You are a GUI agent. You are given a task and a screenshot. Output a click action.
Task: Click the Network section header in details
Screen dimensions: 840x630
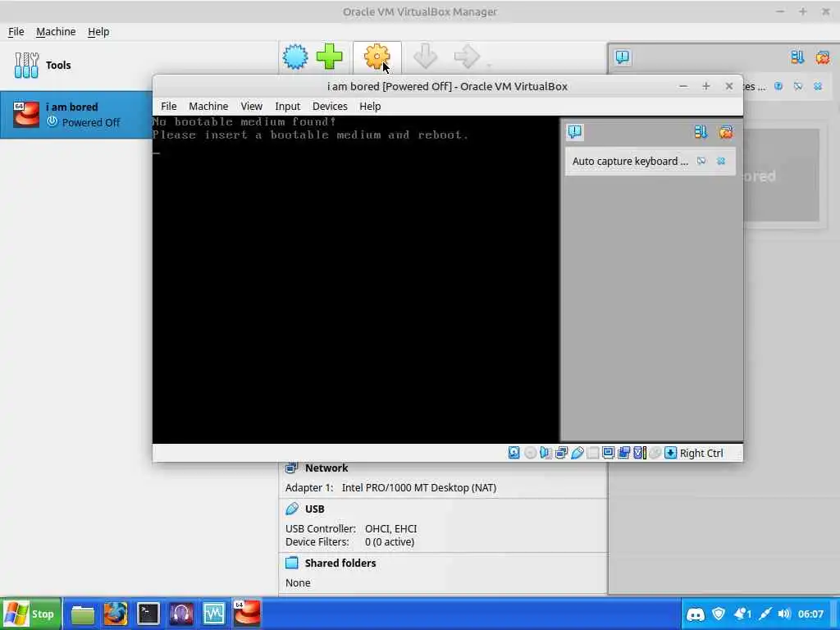point(326,468)
